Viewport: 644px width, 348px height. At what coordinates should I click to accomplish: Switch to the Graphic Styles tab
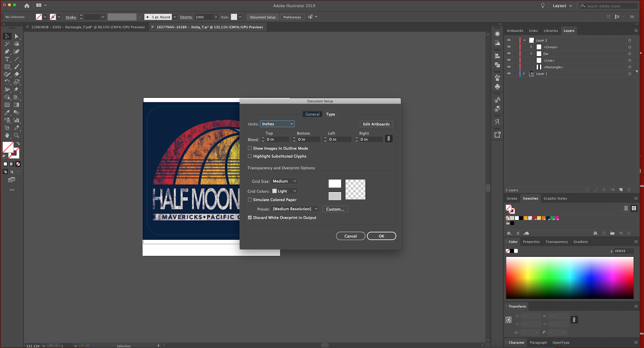pos(555,198)
